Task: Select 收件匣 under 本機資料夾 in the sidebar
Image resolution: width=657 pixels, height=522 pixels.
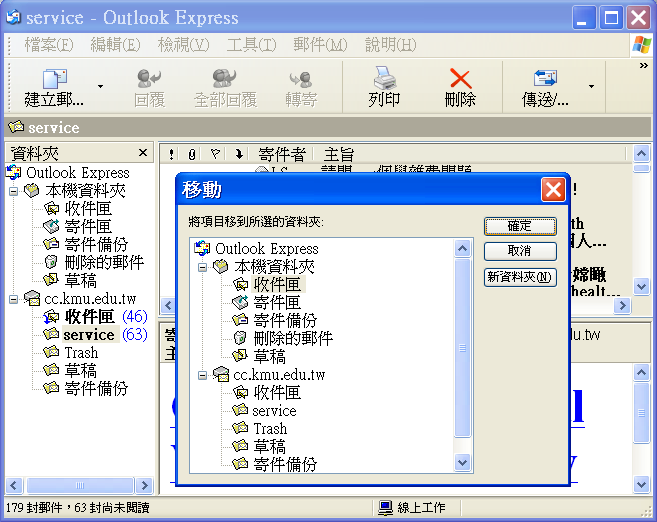Action: click(x=88, y=208)
